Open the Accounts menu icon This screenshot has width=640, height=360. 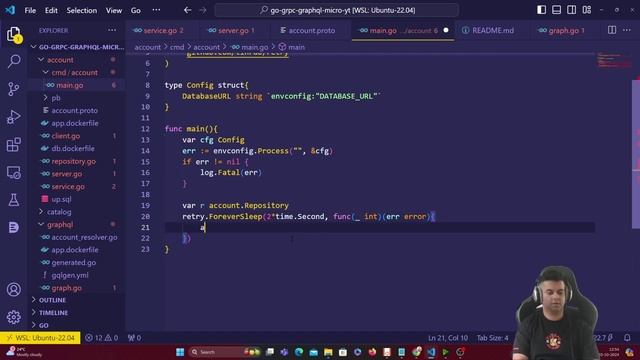point(13,289)
